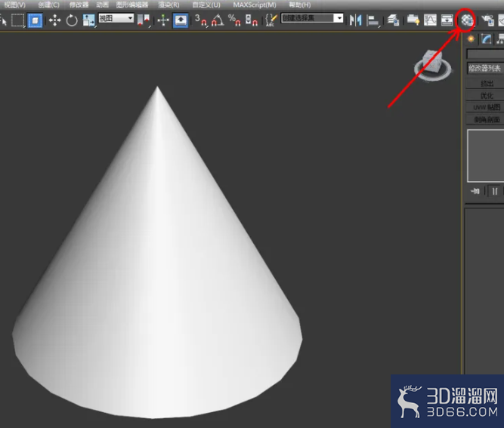This screenshot has width=504, height=428.
Task: Click the ViewCube in the viewport
Action: click(433, 65)
